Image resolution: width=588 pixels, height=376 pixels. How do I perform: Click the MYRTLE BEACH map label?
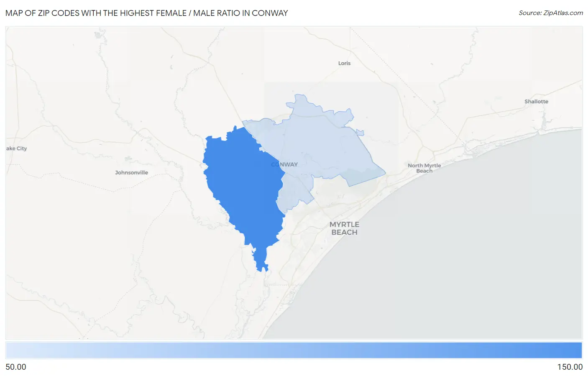(344, 228)
